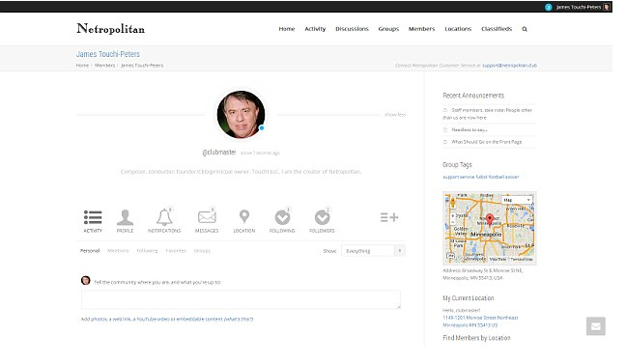Image resolution: width=626 pixels, height=364 pixels.
Task: Click the 1149-1201 Monroe Street Northeast link
Action: (x=480, y=318)
